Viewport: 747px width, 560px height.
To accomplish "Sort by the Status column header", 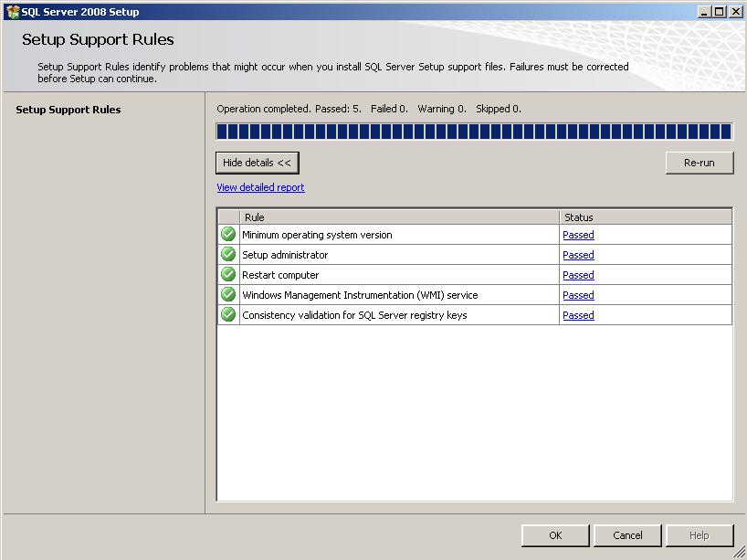I will (x=646, y=217).
